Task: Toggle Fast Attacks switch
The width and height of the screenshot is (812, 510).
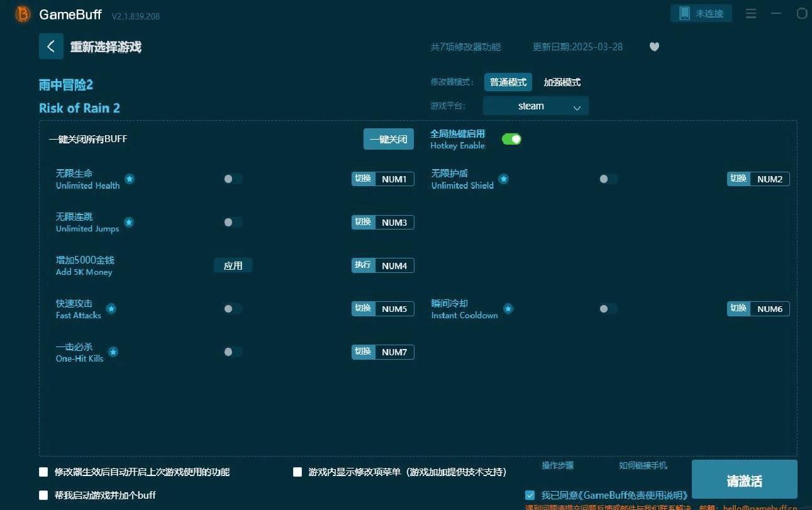Action: click(233, 309)
